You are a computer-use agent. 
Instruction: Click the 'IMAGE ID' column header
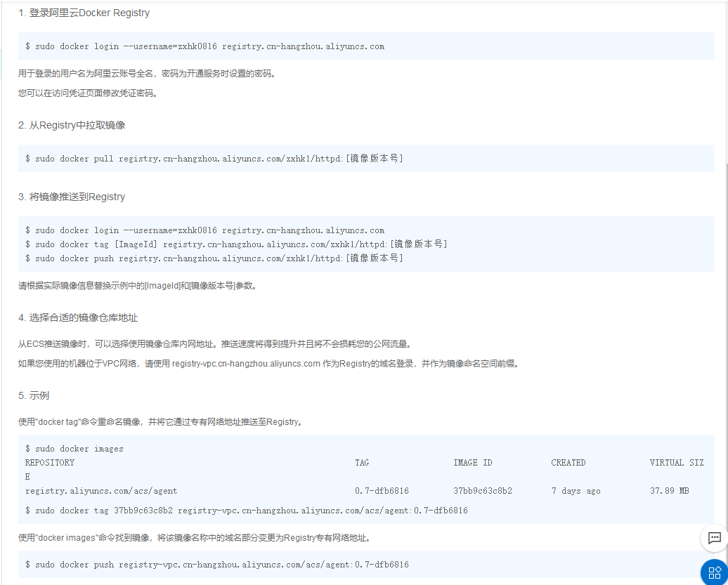[473, 463]
